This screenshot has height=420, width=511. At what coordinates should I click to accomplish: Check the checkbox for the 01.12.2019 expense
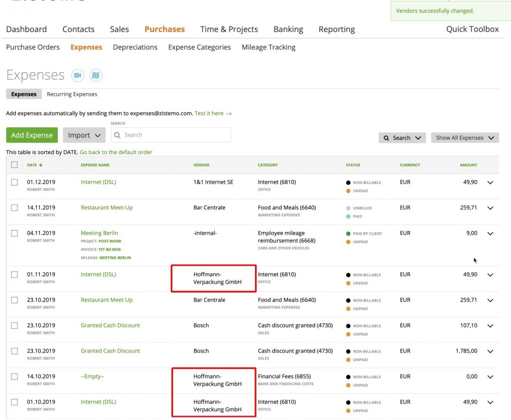click(x=14, y=182)
